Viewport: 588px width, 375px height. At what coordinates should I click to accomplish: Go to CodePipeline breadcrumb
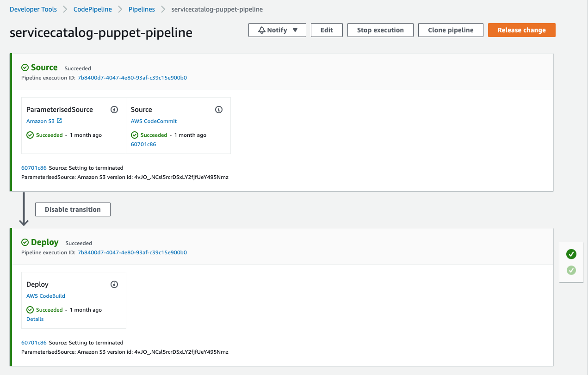click(x=93, y=9)
